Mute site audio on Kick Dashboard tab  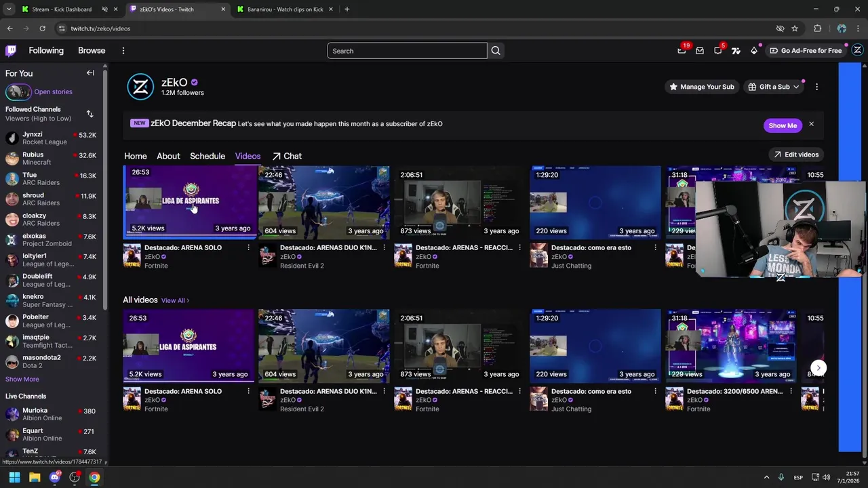tap(104, 9)
